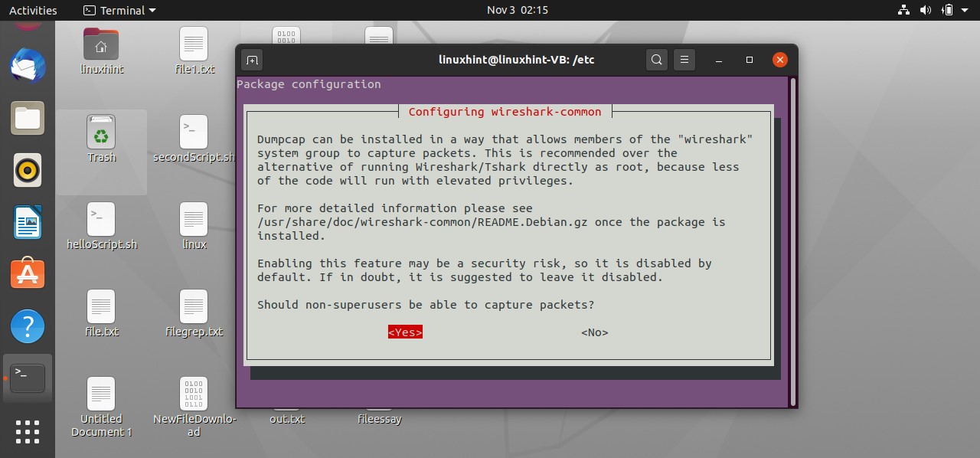The height and width of the screenshot is (458, 980).
Task: Click the terminal title linuxhint@linuxhint-VB: /etc
Action: click(516, 60)
